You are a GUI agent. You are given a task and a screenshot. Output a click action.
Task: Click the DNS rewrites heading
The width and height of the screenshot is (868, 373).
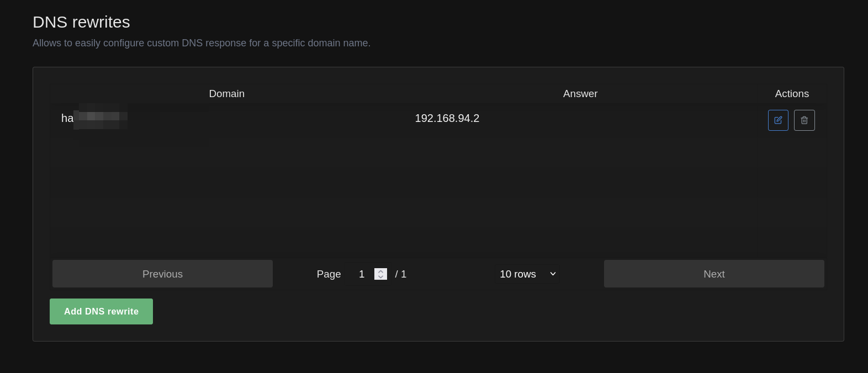click(81, 22)
